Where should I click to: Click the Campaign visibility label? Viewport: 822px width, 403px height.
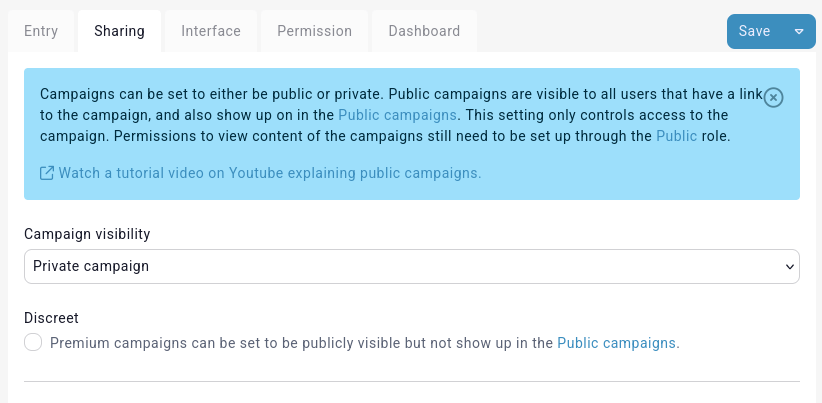click(x=87, y=234)
